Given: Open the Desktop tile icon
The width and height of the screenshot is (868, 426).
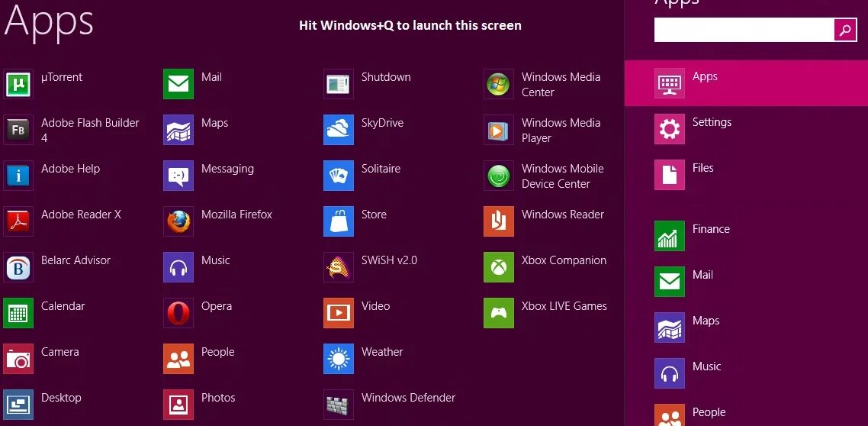Looking at the screenshot, I should [x=18, y=405].
